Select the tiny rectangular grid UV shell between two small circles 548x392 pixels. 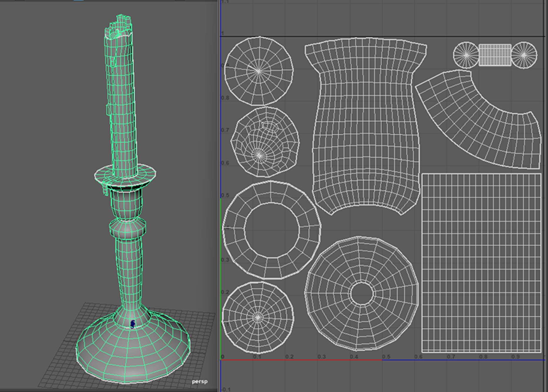click(495, 55)
